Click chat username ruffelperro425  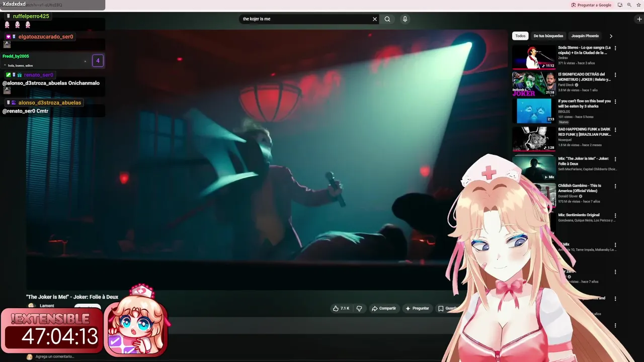coord(31,16)
